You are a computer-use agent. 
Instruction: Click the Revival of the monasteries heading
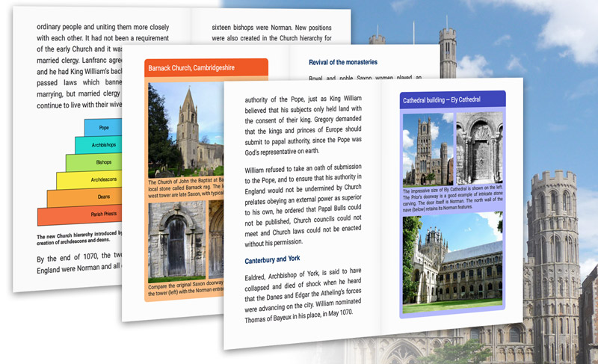tap(343, 62)
